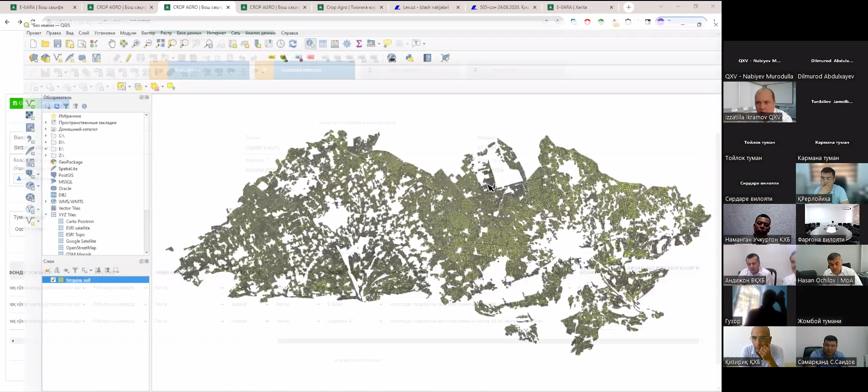Open the attribute table icon
Screen dimensions: 868x392
coord(323,44)
